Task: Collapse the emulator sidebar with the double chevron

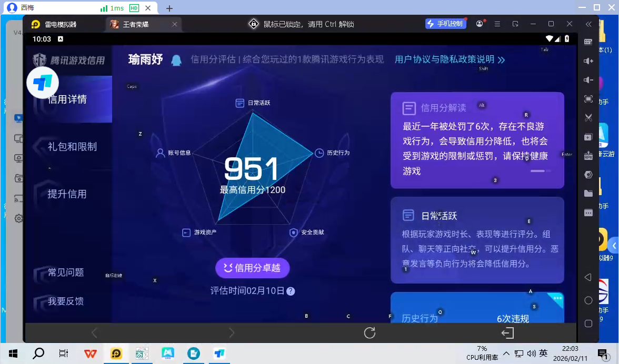Action: [x=588, y=24]
